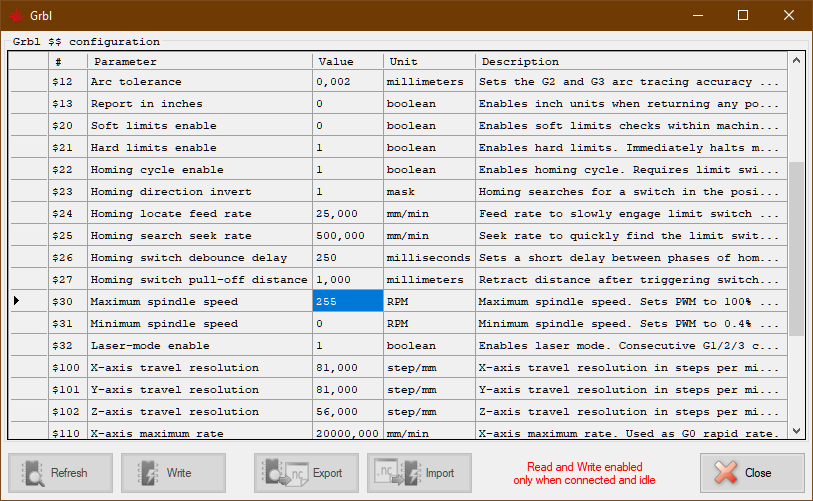Click the Laser-mode enable parameter name
The height and width of the screenshot is (501, 813).
(x=200, y=345)
